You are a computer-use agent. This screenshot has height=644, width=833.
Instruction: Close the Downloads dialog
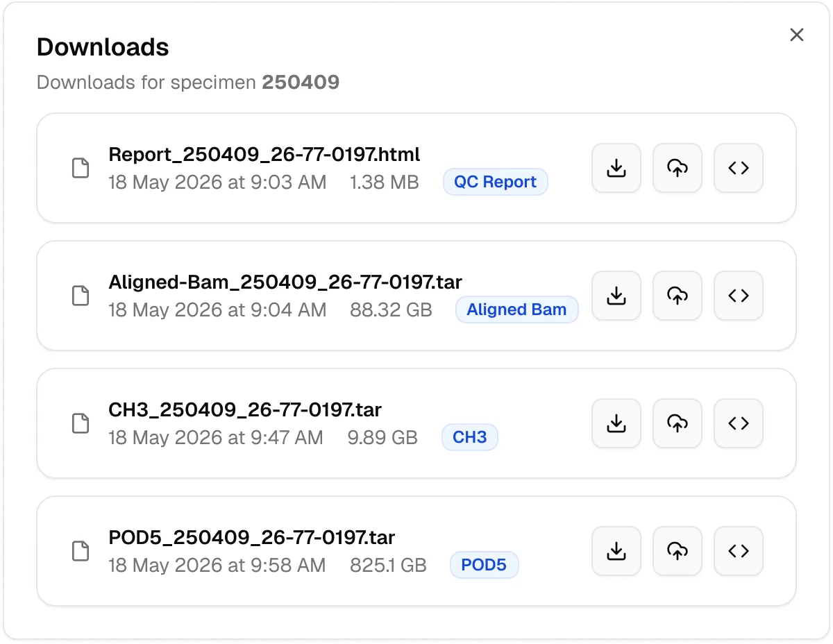point(797,35)
